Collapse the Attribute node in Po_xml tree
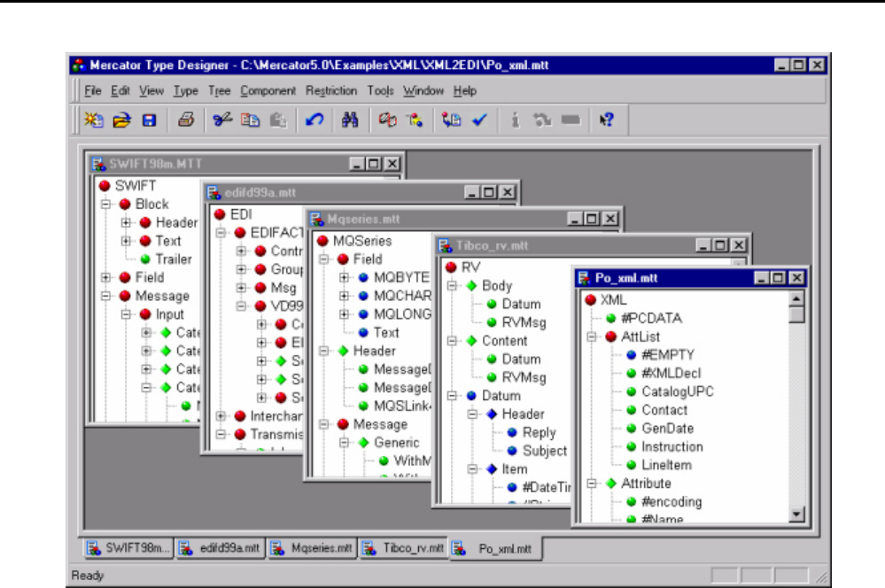This screenshot has height=588, width=885. [591, 484]
